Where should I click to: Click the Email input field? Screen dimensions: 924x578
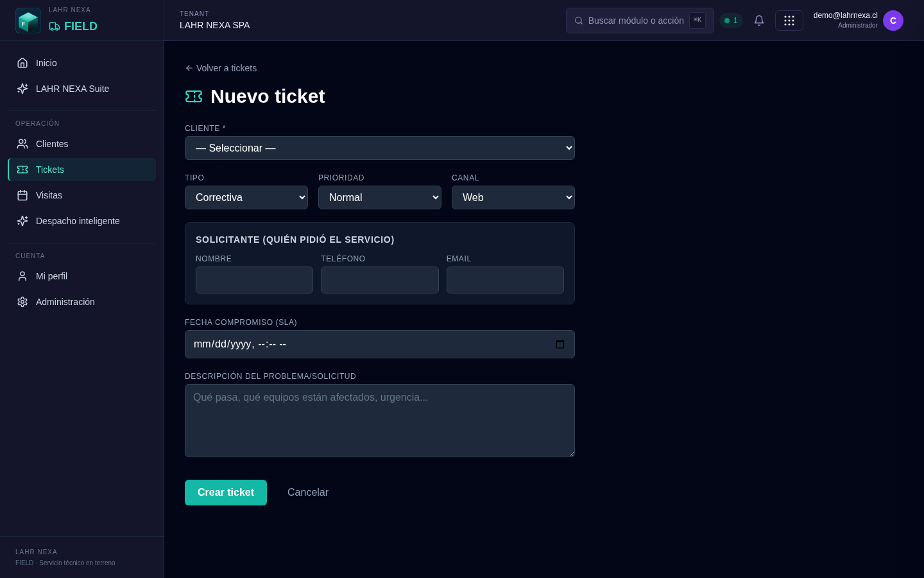point(505,280)
